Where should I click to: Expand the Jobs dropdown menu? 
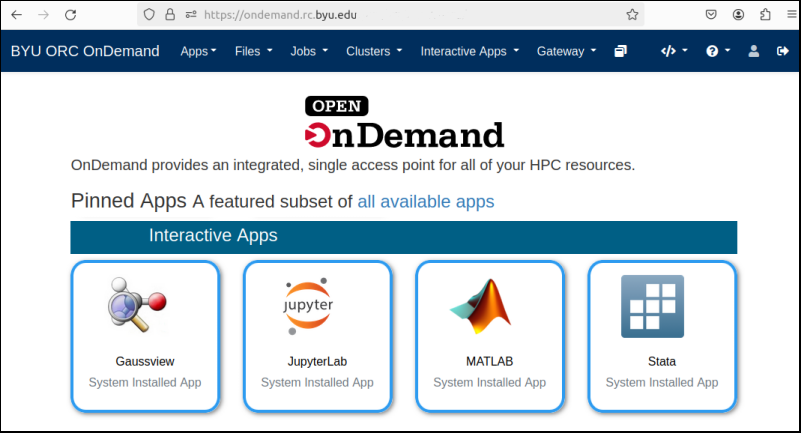pos(309,51)
